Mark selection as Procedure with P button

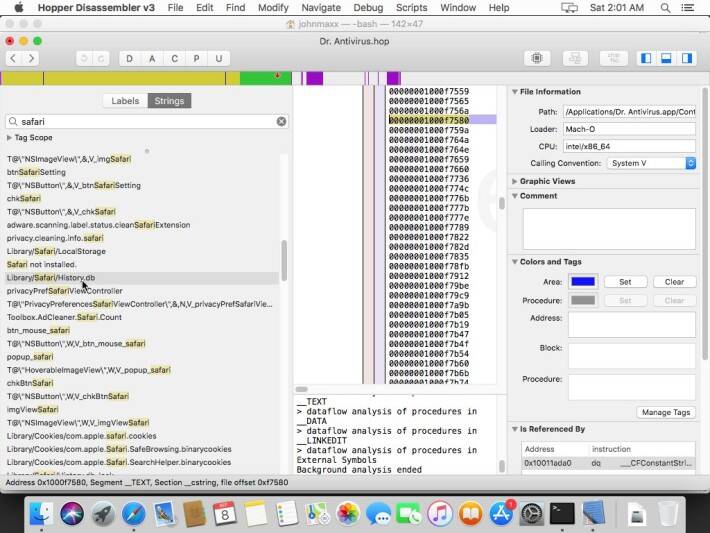(197, 58)
